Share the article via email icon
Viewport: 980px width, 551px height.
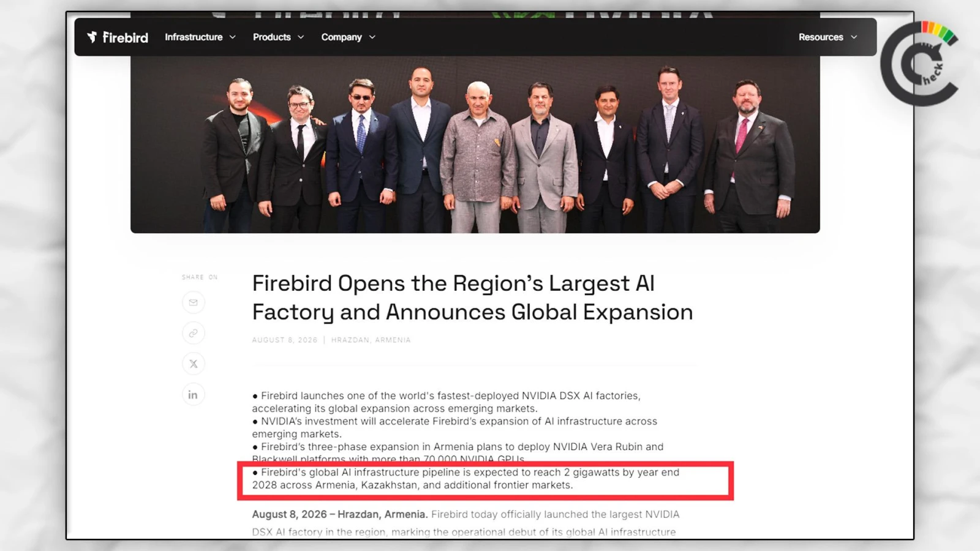click(x=194, y=302)
